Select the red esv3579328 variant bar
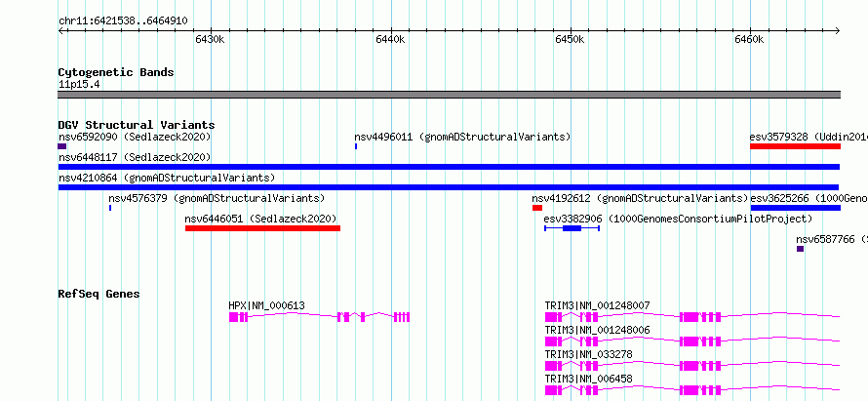 [x=795, y=146]
